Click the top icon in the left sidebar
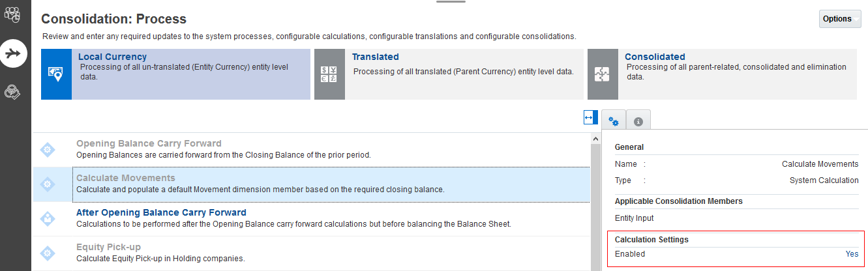The image size is (868, 271). tap(13, 14)
